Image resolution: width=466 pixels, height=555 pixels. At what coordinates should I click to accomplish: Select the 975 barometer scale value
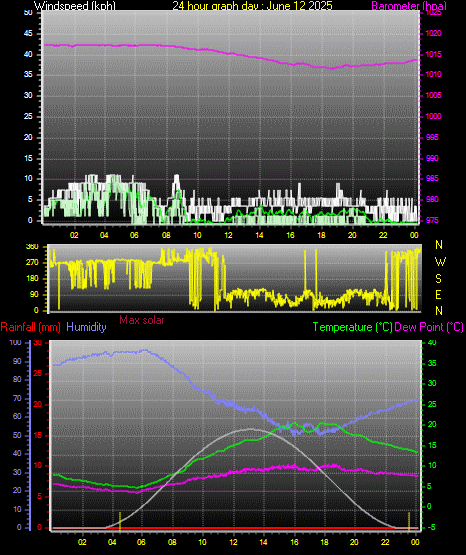tap(432, 221)
